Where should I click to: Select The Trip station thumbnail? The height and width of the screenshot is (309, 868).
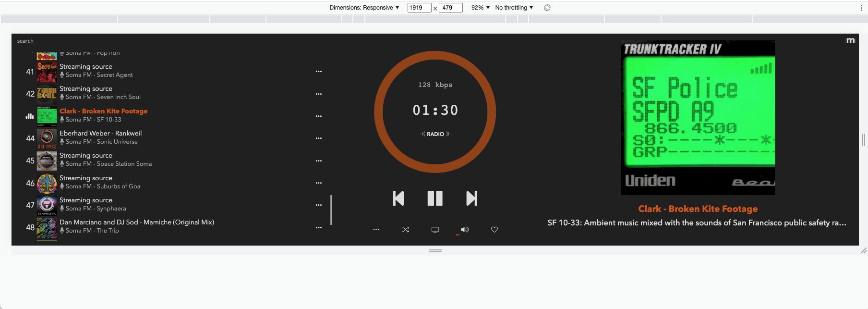(47, 228)
